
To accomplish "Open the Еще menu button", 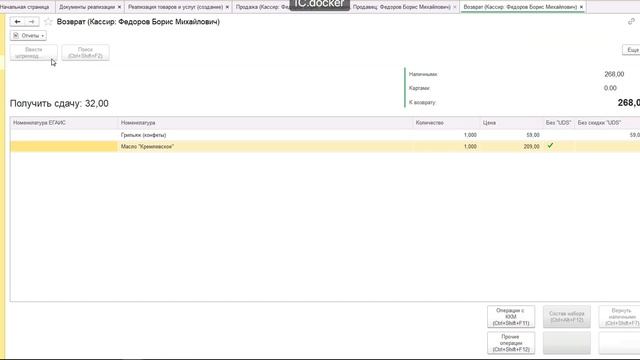I will tap(632, 50).
